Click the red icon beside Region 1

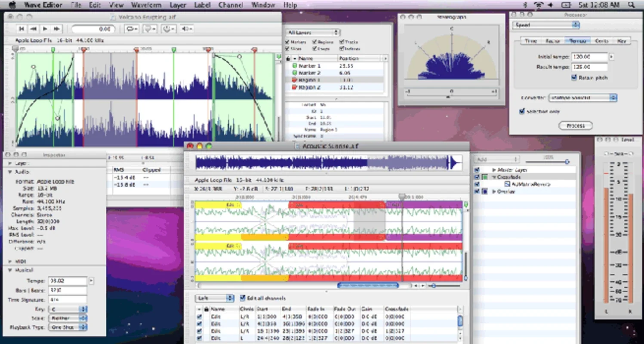click(x=295, y=80)
